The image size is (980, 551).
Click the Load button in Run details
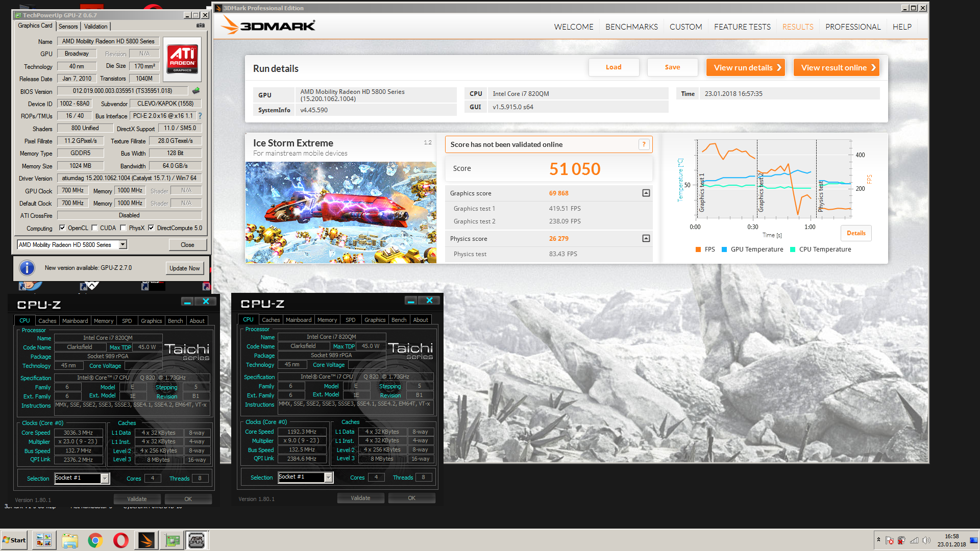pyautogui.click(x=614, y=67)
